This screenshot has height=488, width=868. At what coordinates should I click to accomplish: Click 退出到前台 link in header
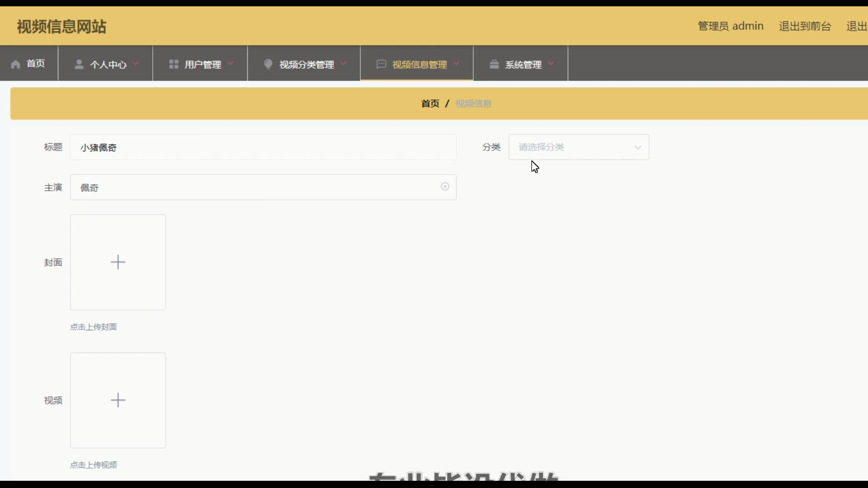click(805, 26)
